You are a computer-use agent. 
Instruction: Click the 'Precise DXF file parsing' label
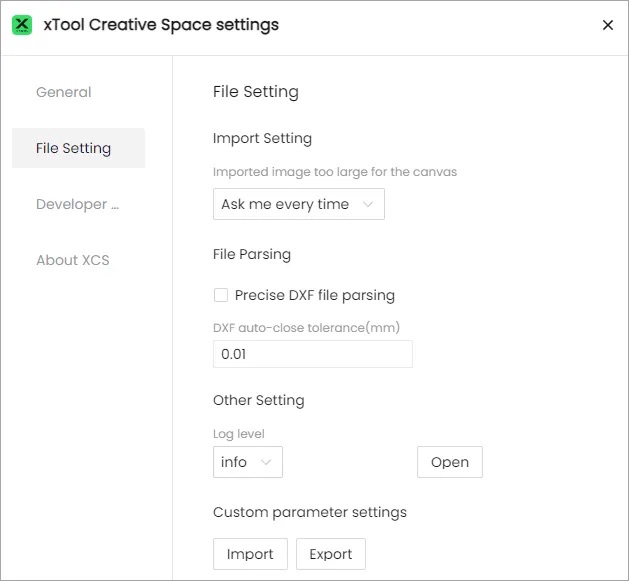pyautogui.click(x=314, y=295)
